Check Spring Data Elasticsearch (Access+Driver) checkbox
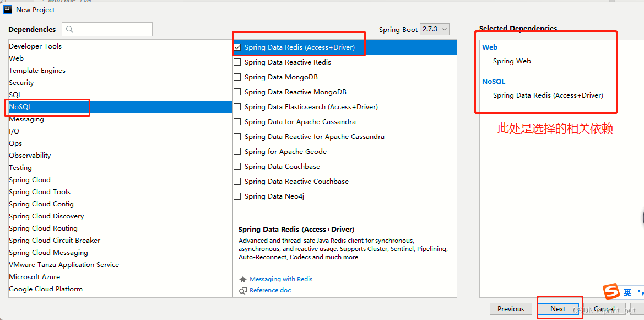The height and width of the screenshot is (320, 644). tap(237, 107)
